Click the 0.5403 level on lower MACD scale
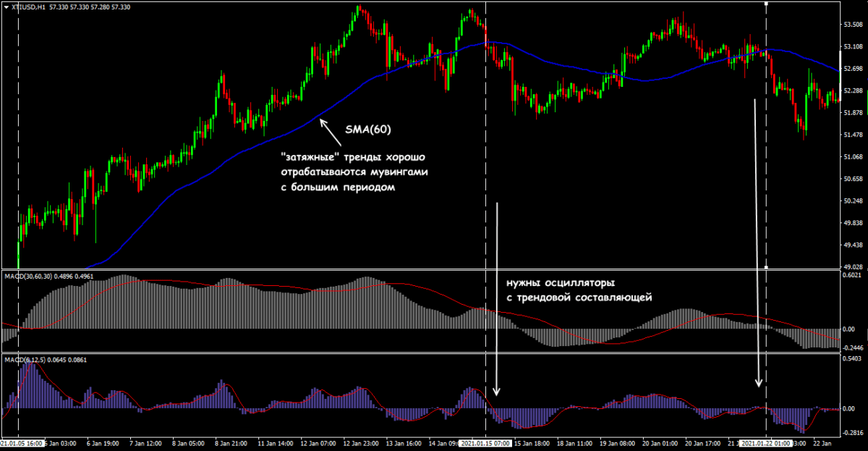The width and height of the screenshot is (868, 451). pyautogui.click(x=854, y=359)
